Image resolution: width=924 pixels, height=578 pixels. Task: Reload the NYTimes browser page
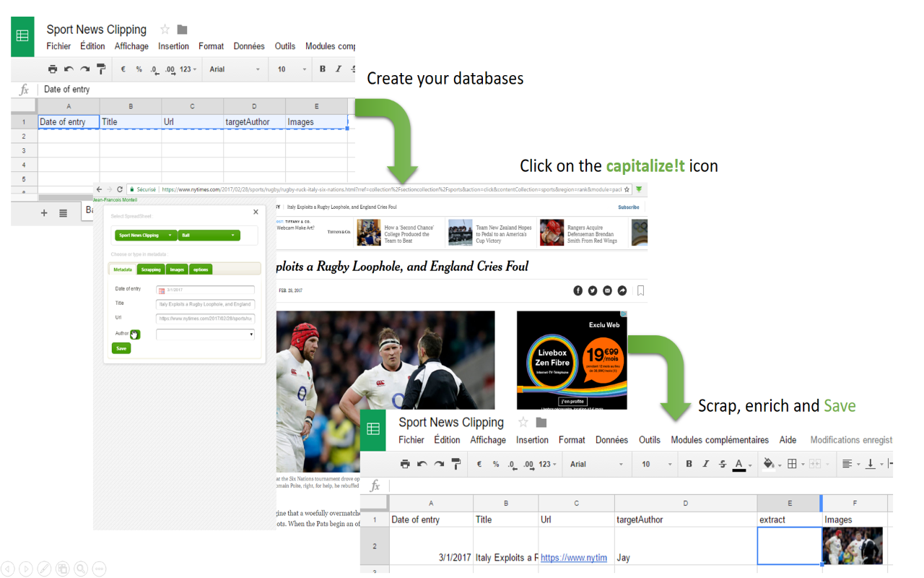[x=121, y=189]
